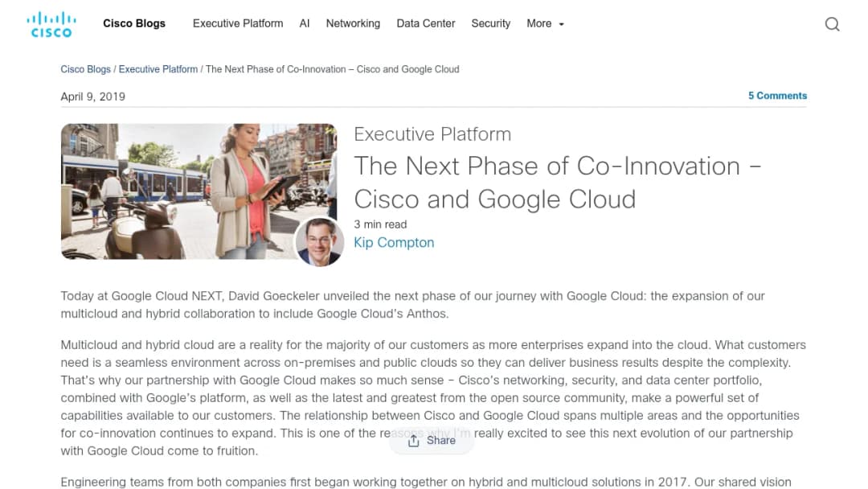The height and width of the screenshot is (489, 868).
Task: Click the Share button
Action: [432, 441]
